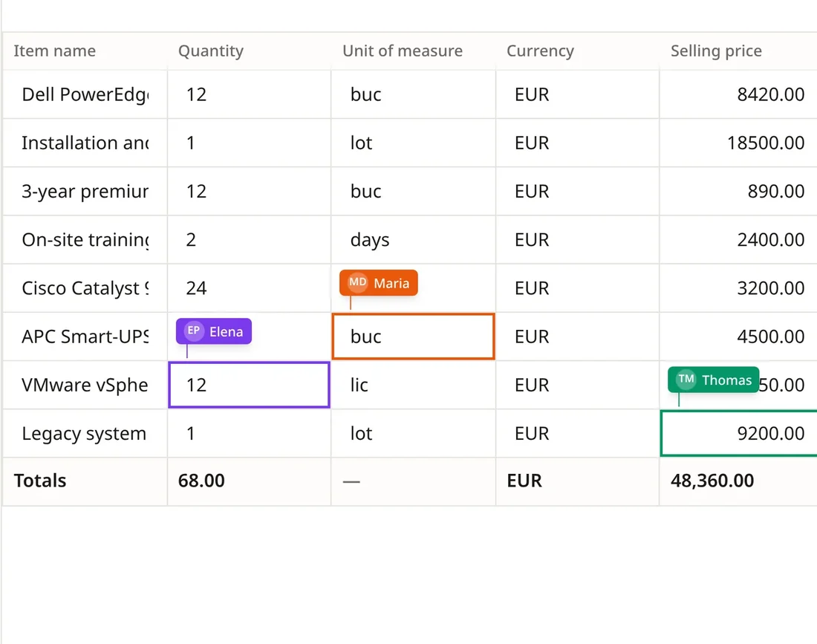
Task: Click the bold EUR cell in the Totals row
Action: [x=577, y=481]
